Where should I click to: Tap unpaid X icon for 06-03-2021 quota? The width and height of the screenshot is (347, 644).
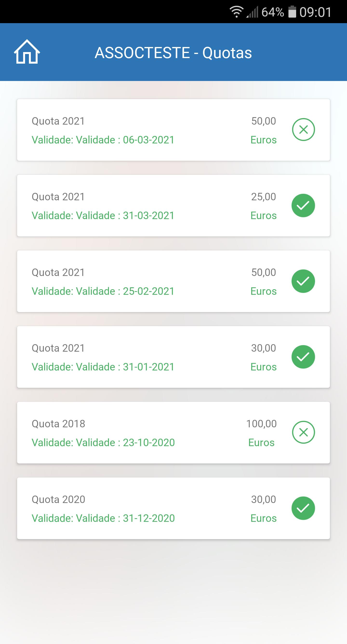point(303,130)
